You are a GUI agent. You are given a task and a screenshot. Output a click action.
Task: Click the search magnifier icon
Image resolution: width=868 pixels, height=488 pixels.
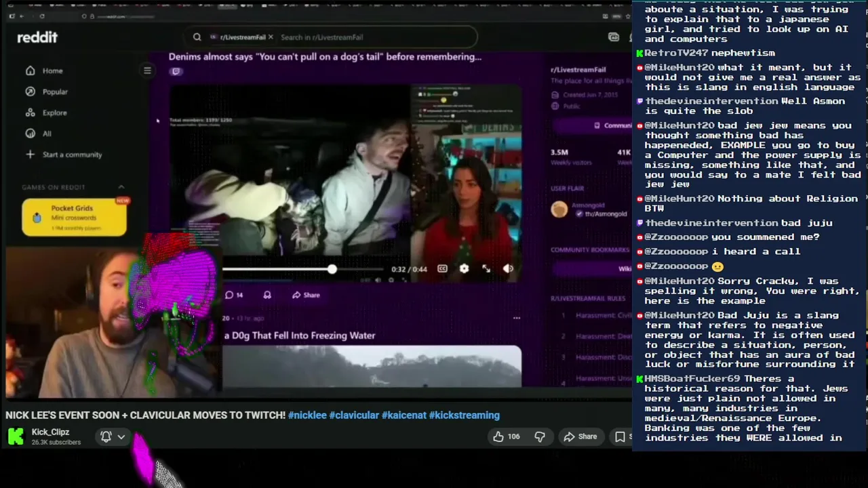pyautogui.click(x=197, y=37)
